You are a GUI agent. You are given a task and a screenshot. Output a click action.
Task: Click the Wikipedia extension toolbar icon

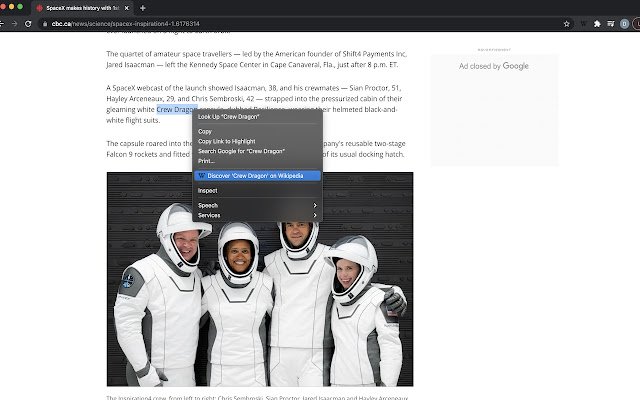[583, 24]
